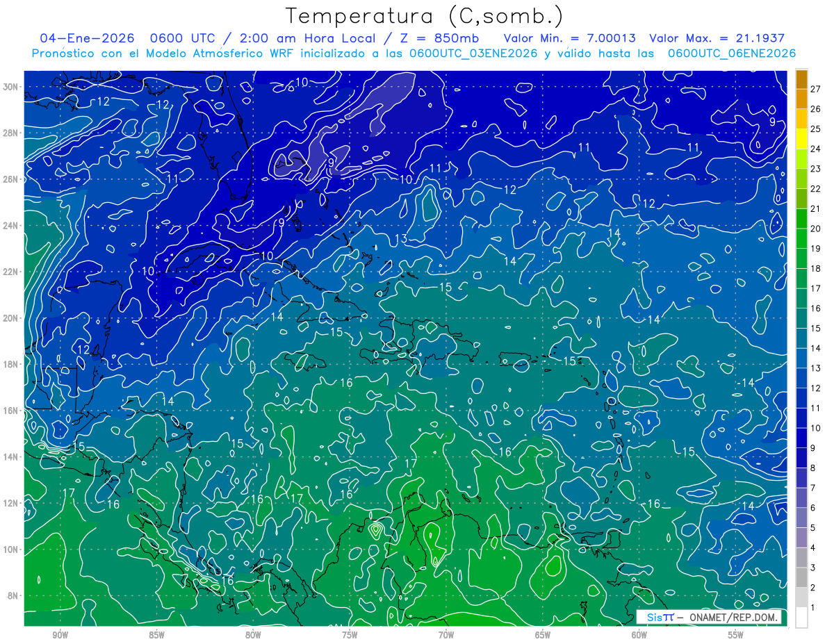Click the yellow swatch between 24 and 25
This screenshot has height=644, width=834.
click(801, 140)
